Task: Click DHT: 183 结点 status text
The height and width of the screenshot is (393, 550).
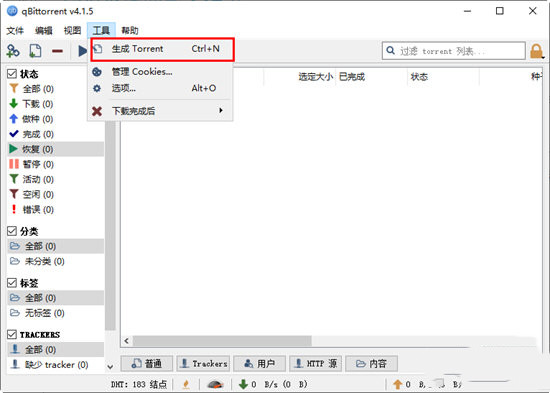Action: pos(139,385)
